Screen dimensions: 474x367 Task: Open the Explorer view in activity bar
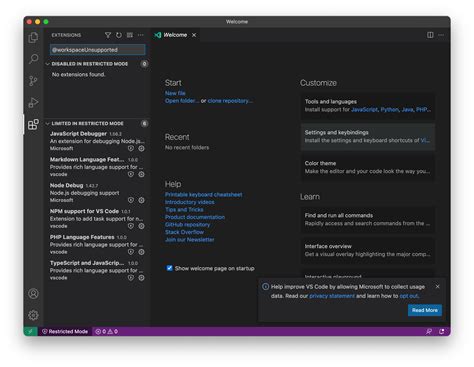(33, 37)
